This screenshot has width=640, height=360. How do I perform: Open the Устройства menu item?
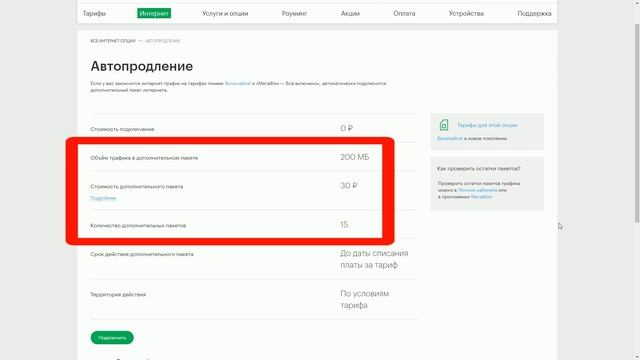pos(466,13)
